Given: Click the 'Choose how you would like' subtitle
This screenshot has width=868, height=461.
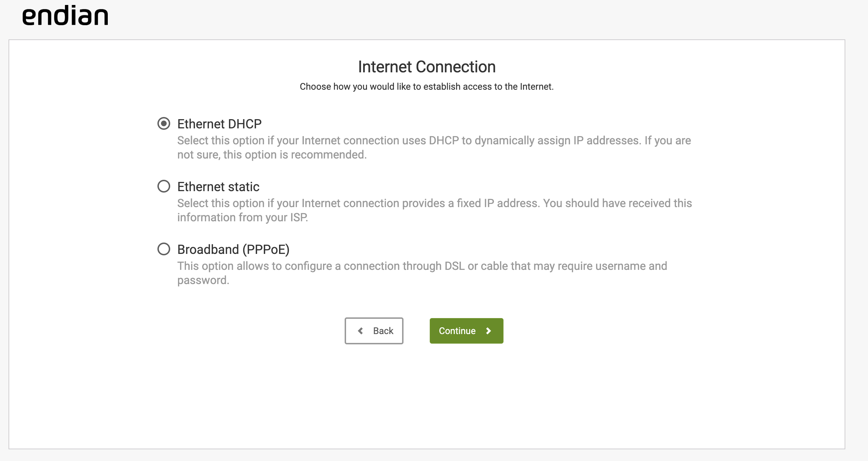Looking at the screenshot, I should click(427, 87).
